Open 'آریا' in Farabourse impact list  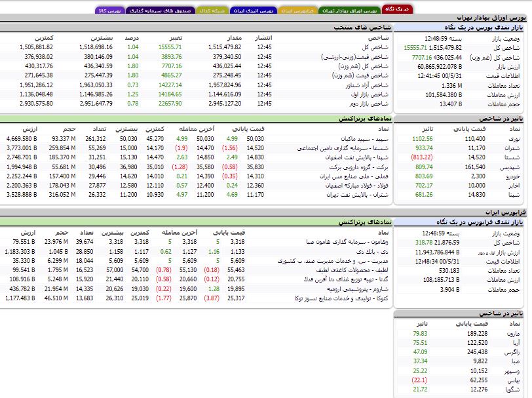pos(516,343)
